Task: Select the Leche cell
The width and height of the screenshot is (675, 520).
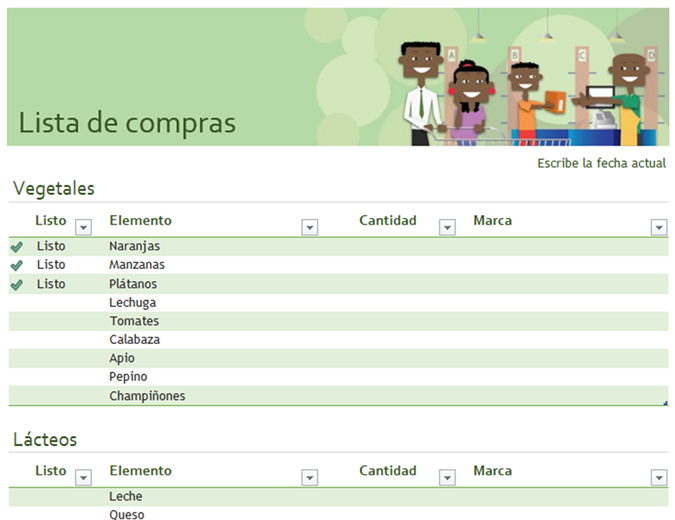Action: click(126, 496)
